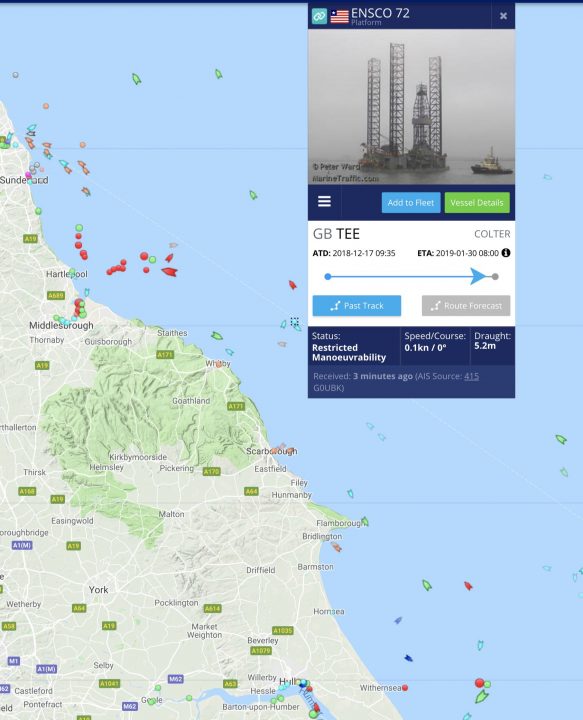
Task: Click the Liberia flag icon in header
Action: 339,17
